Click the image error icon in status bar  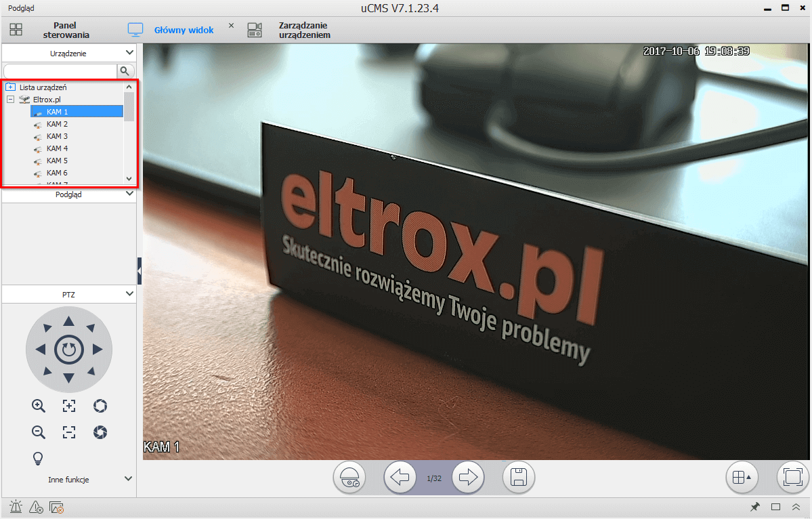point(56,507)
